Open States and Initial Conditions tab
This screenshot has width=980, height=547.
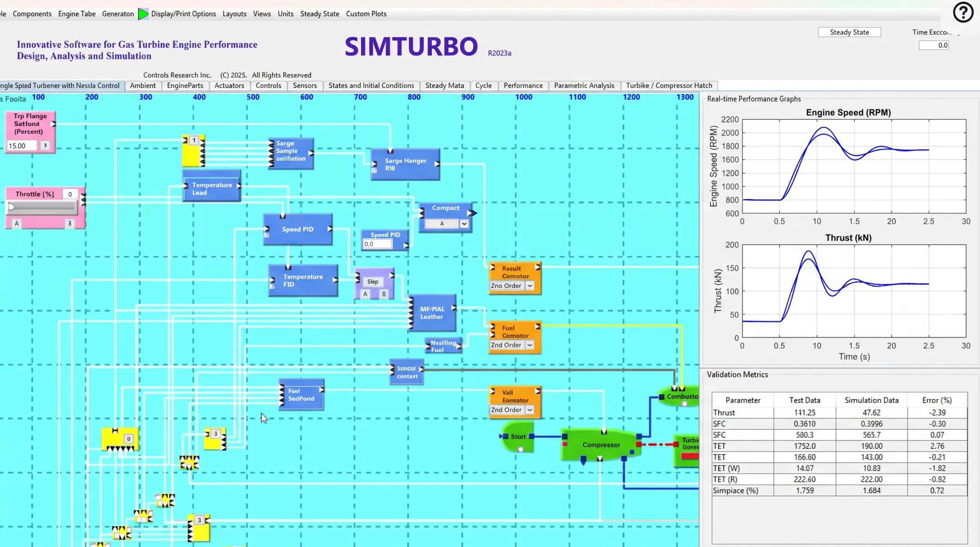point(371,85)
